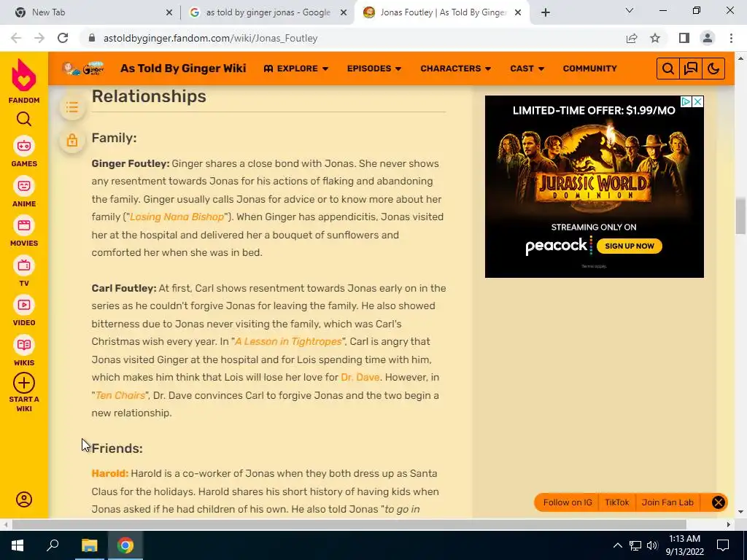The width and height of the screenshot is (747, 560).
Task: Click the Start a Wiki plus icon
Action: click(x=24, y=383)
